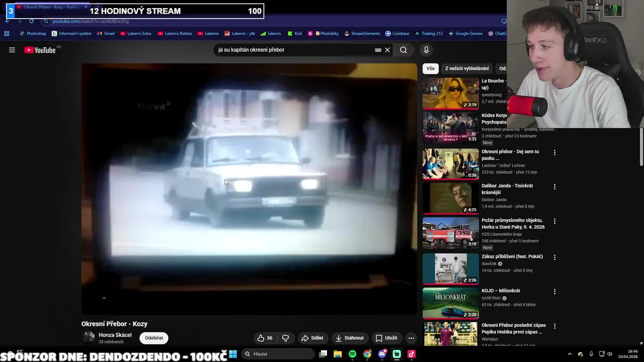This screenshot has width=644, height=362.
Task: Open the Lukerris Roblox bookmark
Action: click(175, 34)
